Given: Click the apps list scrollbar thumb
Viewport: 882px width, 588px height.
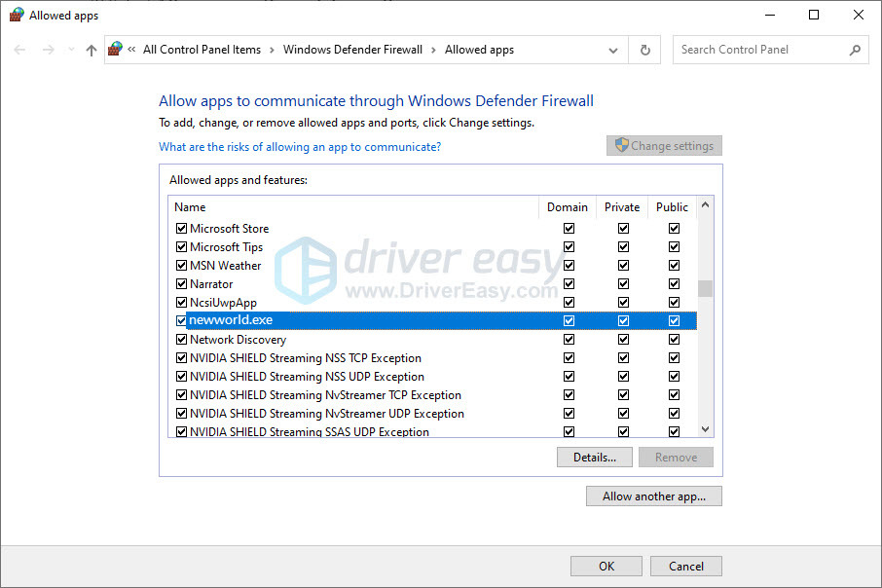Looking at the screenshot, I should pos(706,288).
